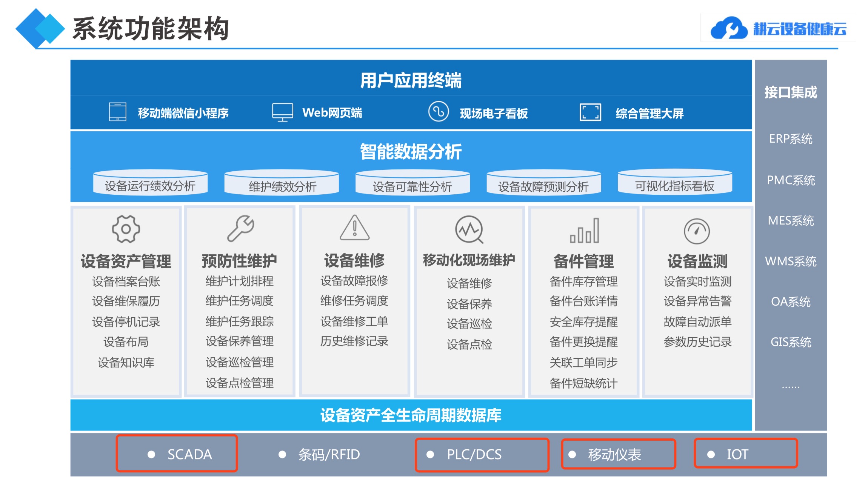This screenshot has height=495, width=868.
Task: Click 维护计划排程 under 预防性维护
Action: tap(239, 281)
